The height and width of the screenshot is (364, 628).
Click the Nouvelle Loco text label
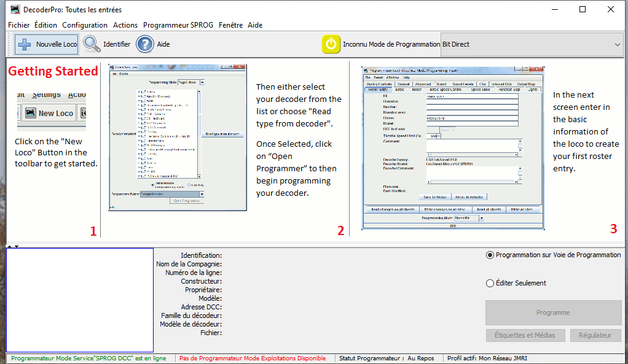pos(57,44)
